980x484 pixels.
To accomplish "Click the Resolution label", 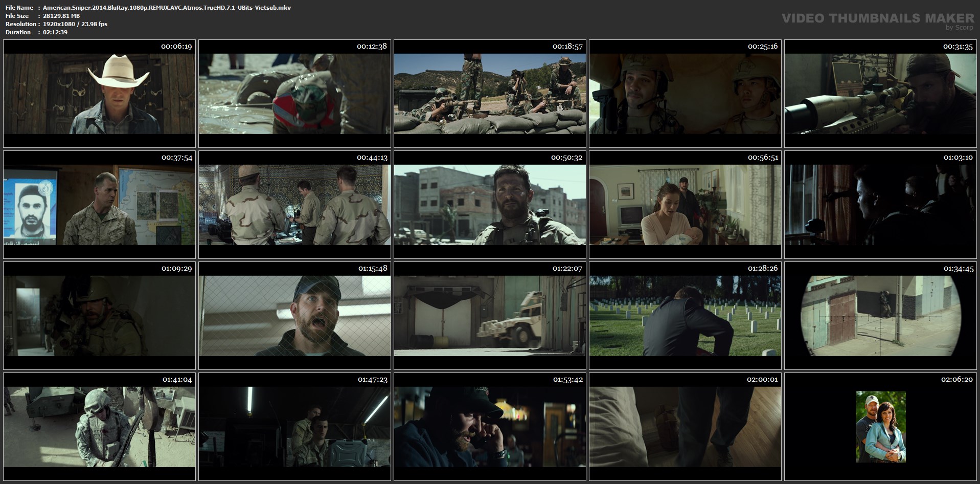I will coord(20,24).
